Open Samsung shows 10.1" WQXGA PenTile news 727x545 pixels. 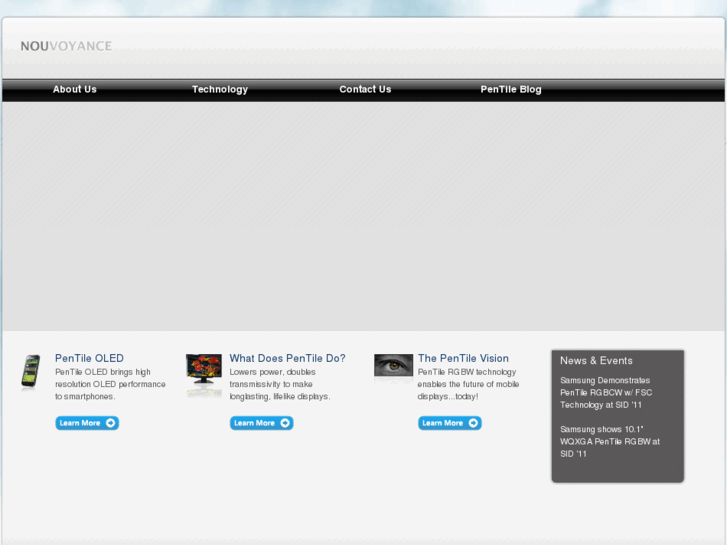(x=610, y=442)
